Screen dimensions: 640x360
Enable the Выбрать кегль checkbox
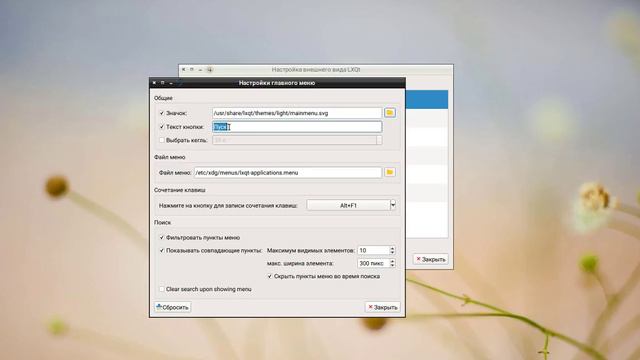(x=162, y=140)
